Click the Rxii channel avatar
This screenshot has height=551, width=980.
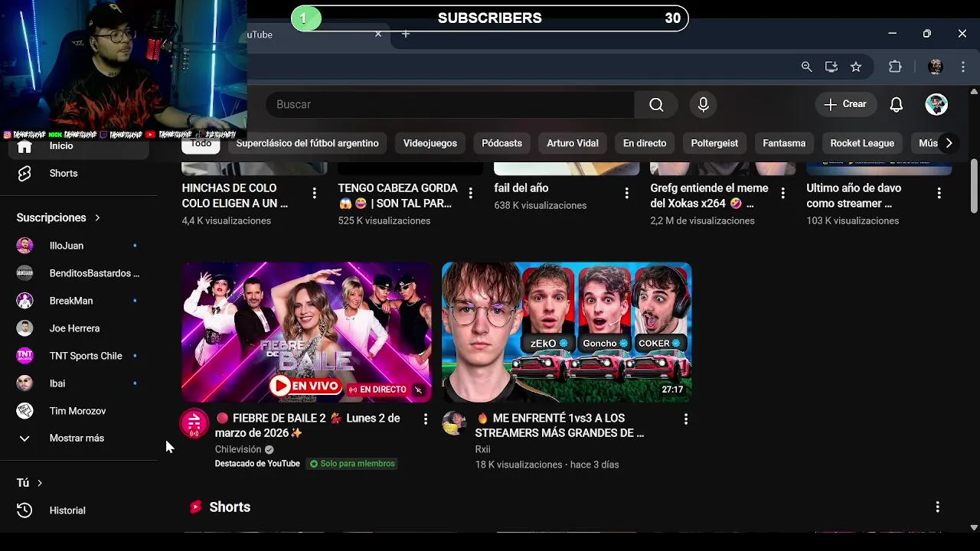(454, 424)
